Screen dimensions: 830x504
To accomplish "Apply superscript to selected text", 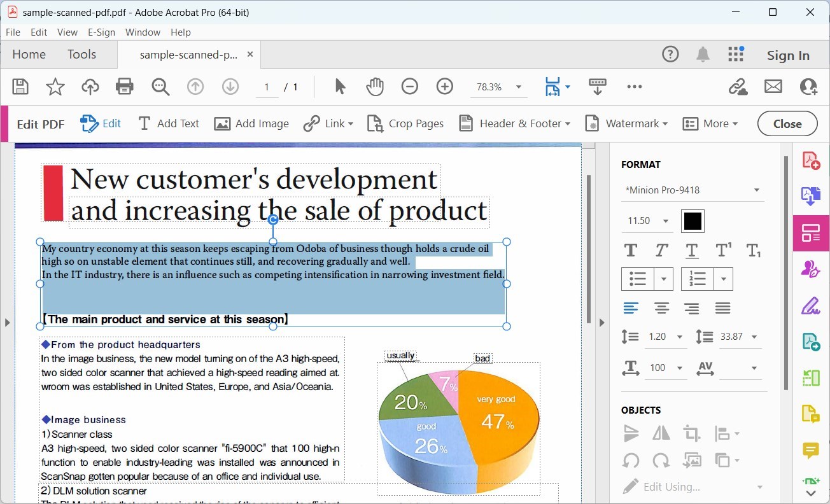I will 723,250.
